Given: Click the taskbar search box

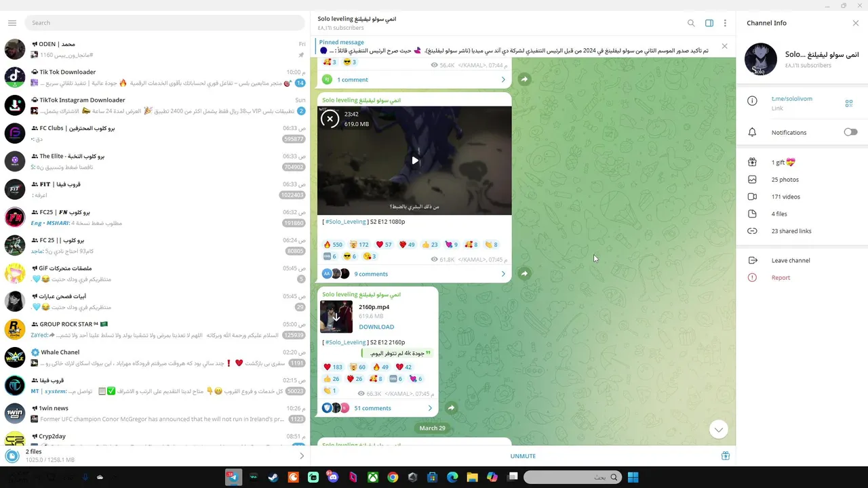Looking at the screenshot, I should [x=573, y=477].
